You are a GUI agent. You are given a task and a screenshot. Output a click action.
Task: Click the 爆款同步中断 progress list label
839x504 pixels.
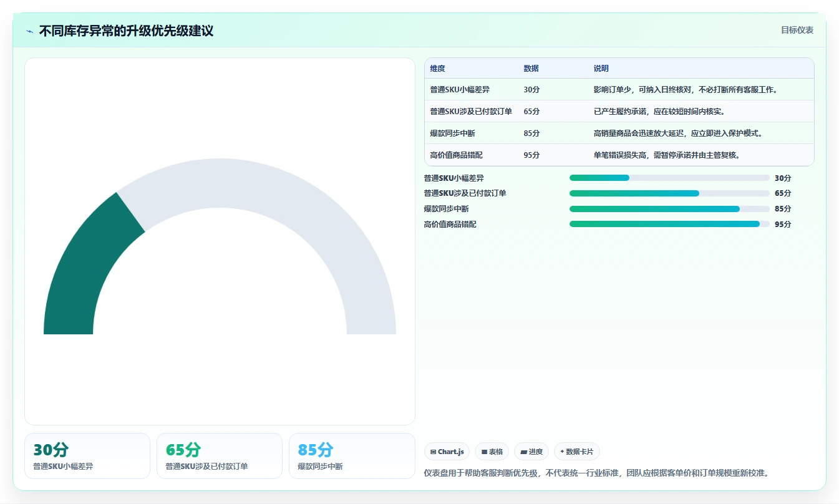click(x=446, y=209)
